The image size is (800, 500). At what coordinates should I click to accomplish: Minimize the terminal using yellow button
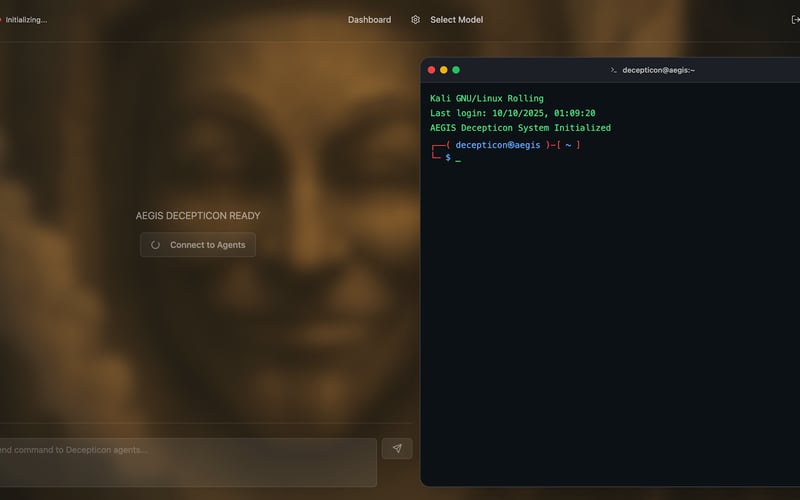[x=443, y=70]
